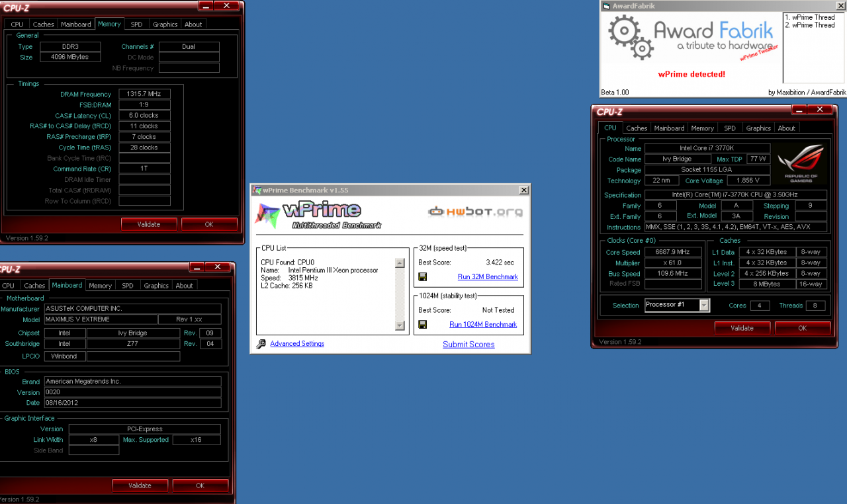Open the Processor #1 selection dropdown
This screenshot has width=847, height=504.
[704, 306]
